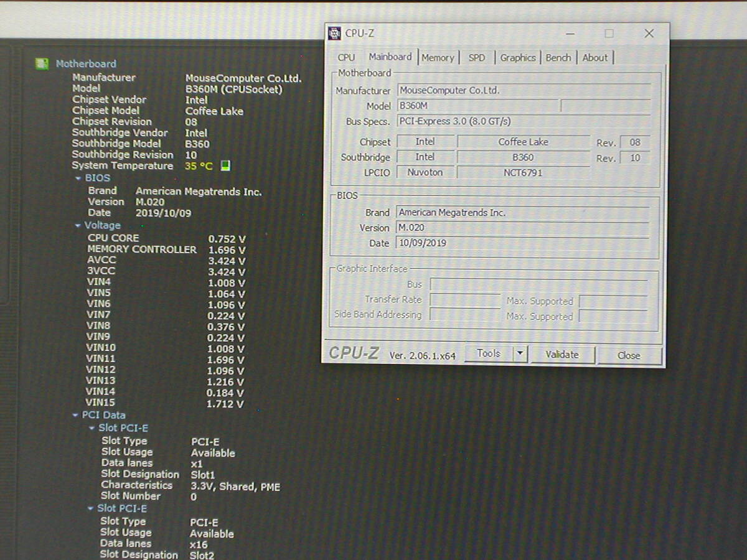Viewport: 747px width, 560px height.
Task: Click the System Temperature 35 °C value
Action: [199, 166]
